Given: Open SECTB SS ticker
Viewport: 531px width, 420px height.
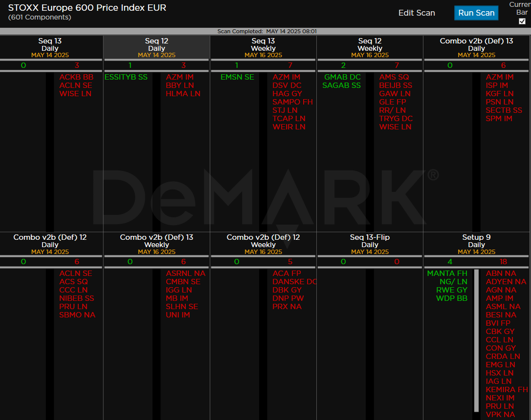Looking at the screenshot, I should click(x=504, y=110).
